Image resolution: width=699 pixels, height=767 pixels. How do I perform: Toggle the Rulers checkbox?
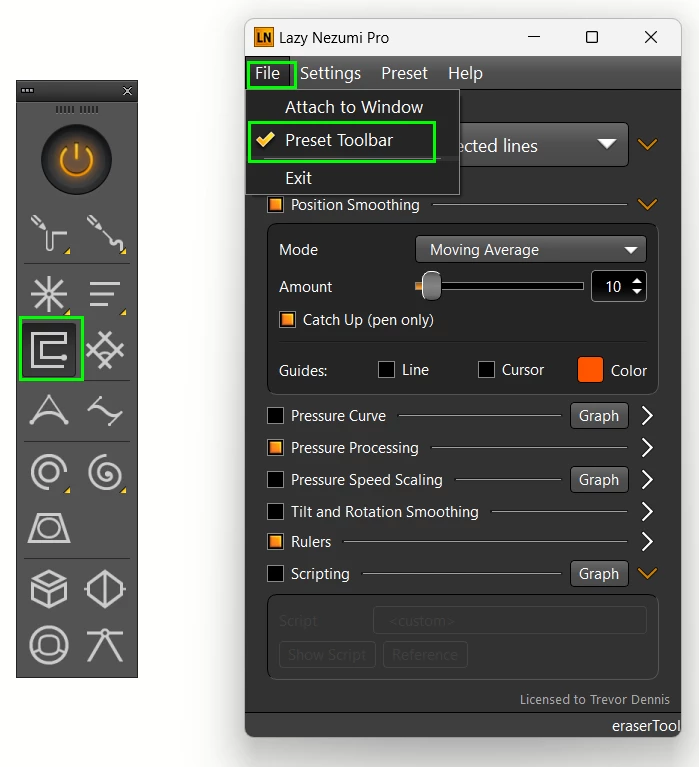[x=275, y=541]
